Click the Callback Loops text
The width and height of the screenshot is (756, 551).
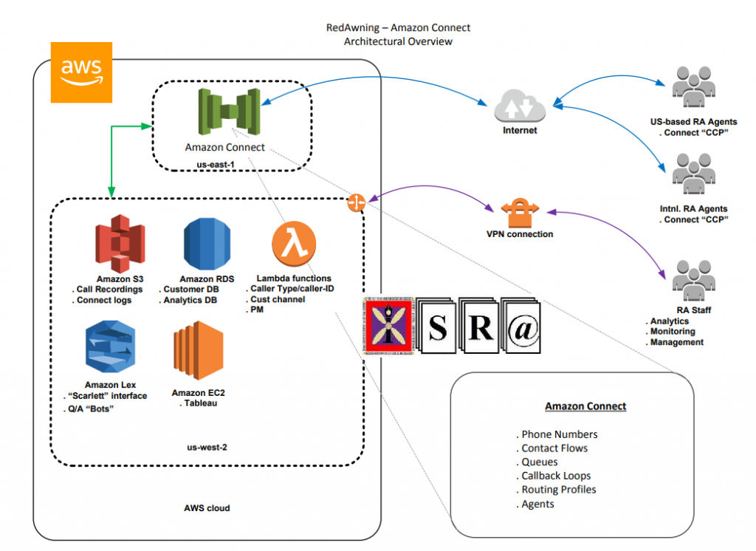(x=554, y=476)
